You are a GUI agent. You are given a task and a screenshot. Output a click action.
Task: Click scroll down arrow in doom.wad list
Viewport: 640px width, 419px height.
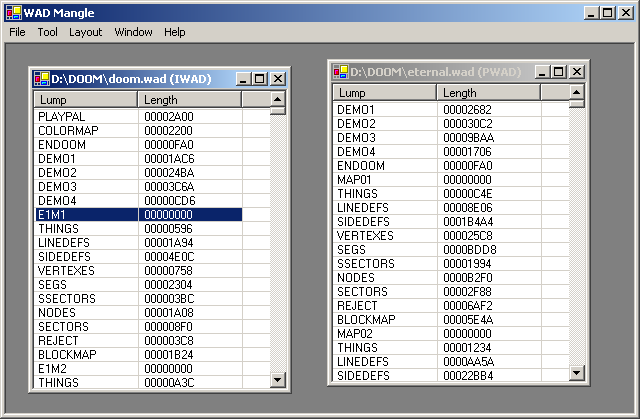(278, 380)
